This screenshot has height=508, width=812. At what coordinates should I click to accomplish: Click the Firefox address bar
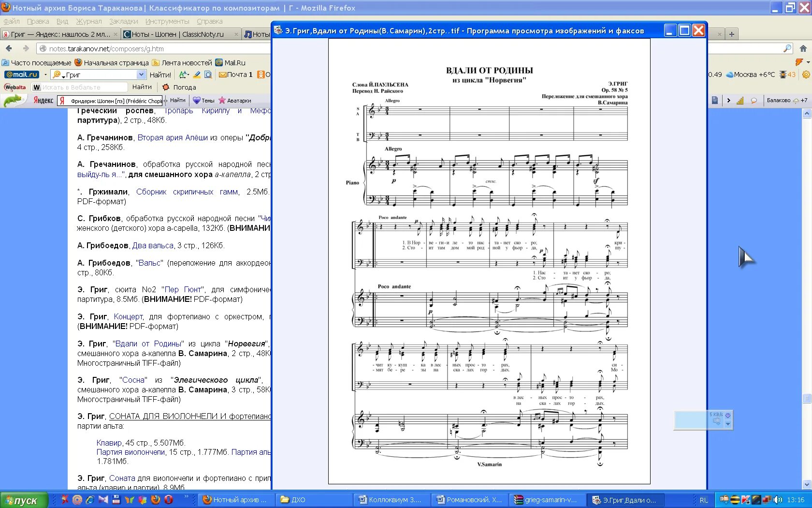pyautogui.click(x=155, y=48)
